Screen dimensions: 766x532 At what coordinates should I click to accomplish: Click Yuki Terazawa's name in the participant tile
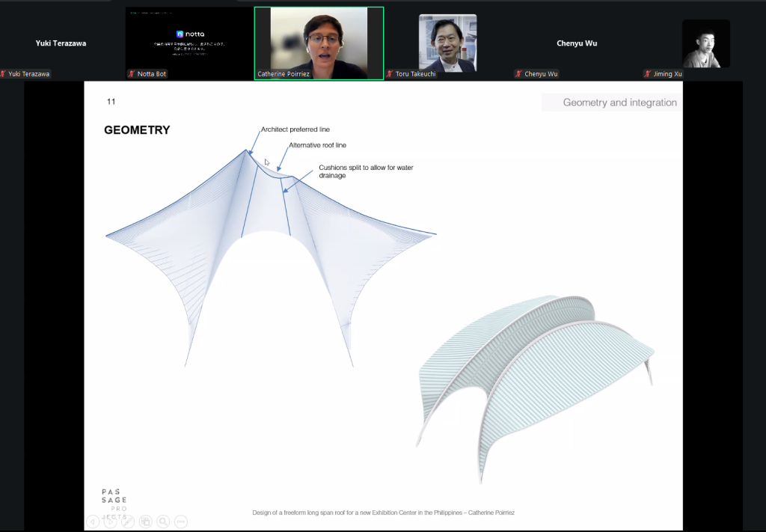click(x=61, y=43)
